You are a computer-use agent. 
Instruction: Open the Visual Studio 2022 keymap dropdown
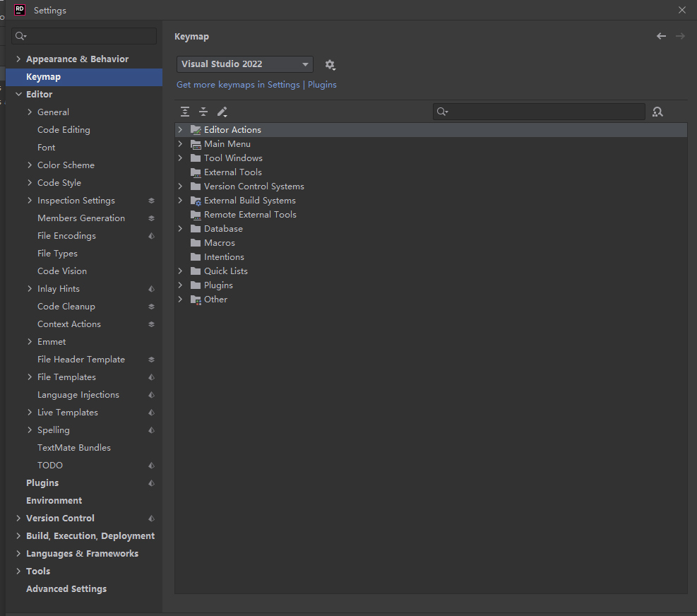click(x=244, y=64)
